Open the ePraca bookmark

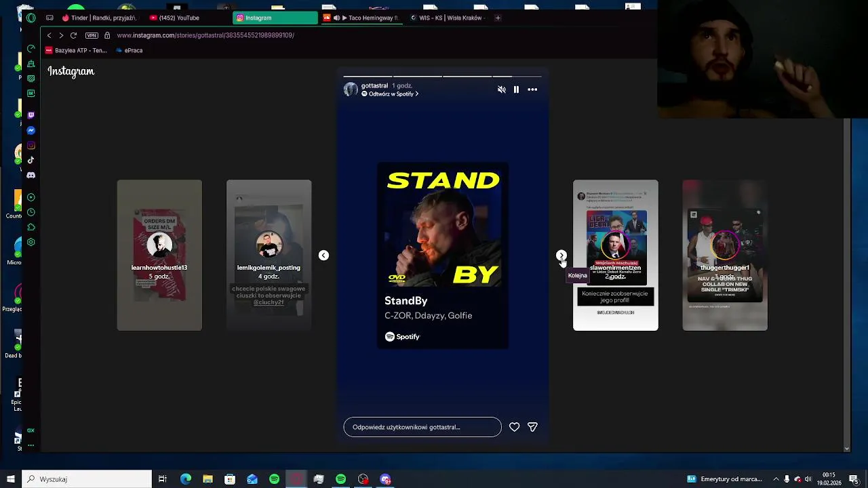pyautogui.click(x=129, y=50)
